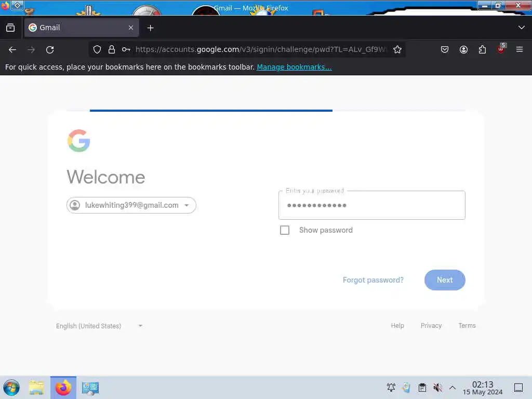Select Firefox in the taskbar
This screenshot has height=399, width=532.
[63, 388]
